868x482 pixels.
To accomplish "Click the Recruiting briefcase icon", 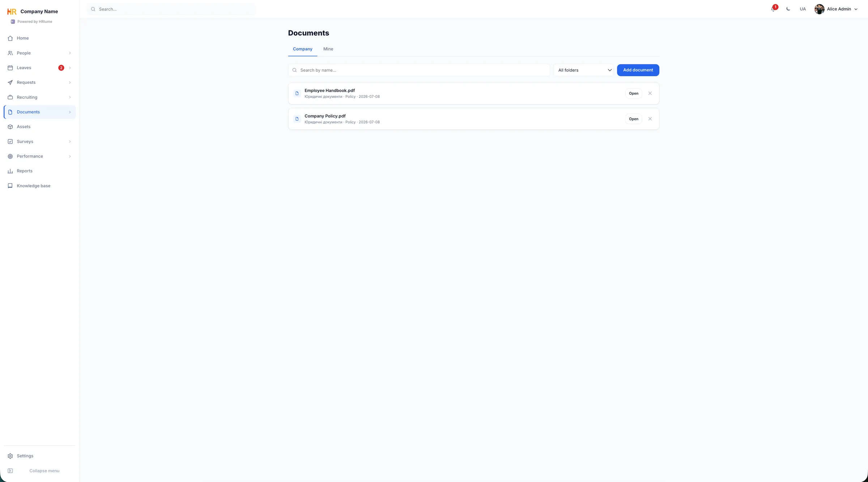I will click(x=10, y=97).
